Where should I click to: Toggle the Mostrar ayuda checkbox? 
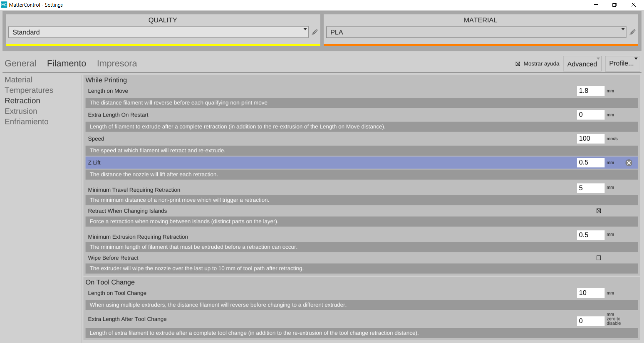[x=518, y=64]
